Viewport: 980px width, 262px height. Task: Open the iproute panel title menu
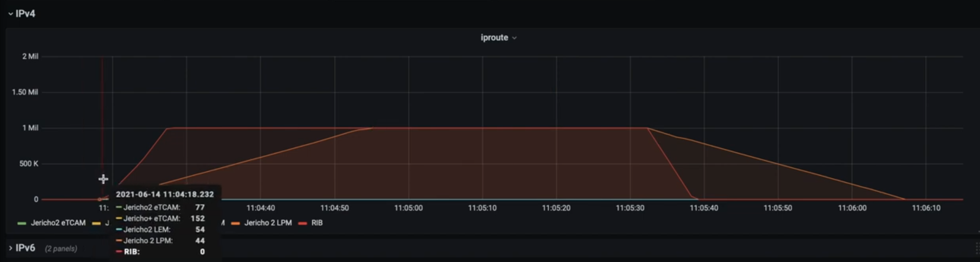pyautogui.click(x=494, y=37)
